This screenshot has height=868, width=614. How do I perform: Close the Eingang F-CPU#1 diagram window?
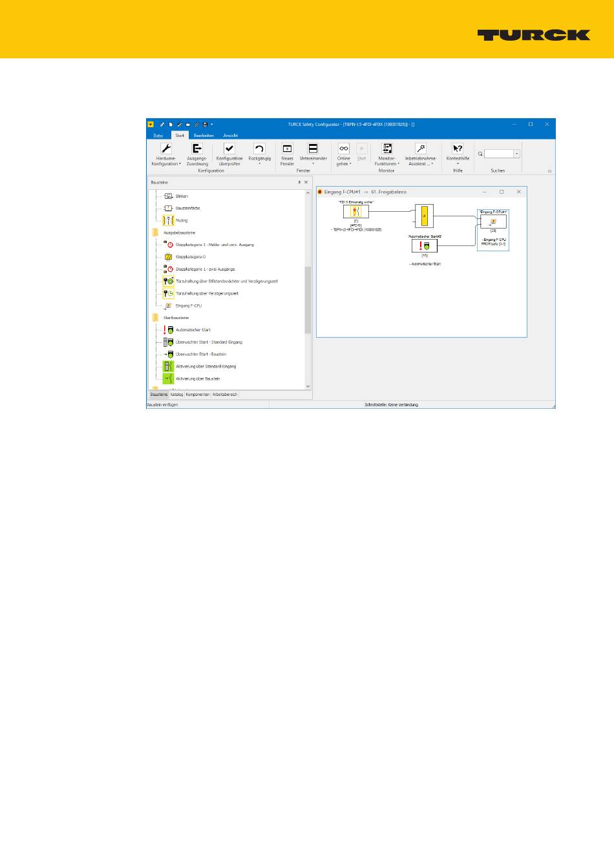pyautogui.click(x=518, y=192)
